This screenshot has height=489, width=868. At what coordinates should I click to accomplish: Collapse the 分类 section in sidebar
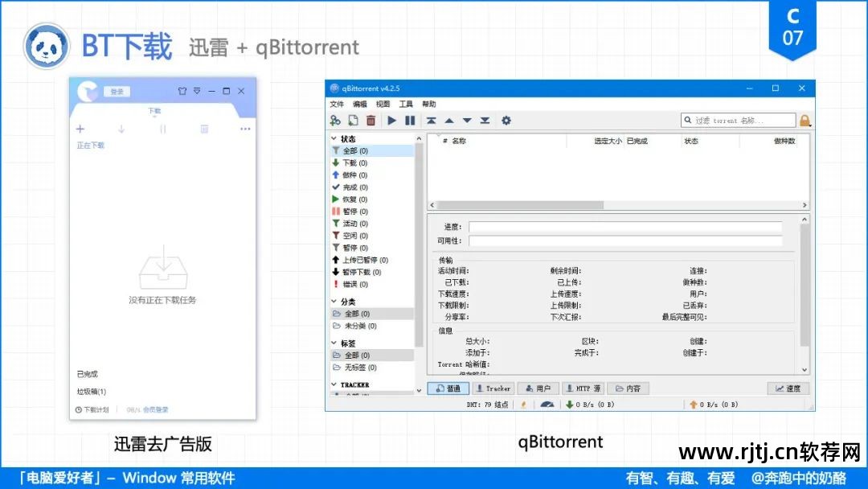click(x=334, y=302)
